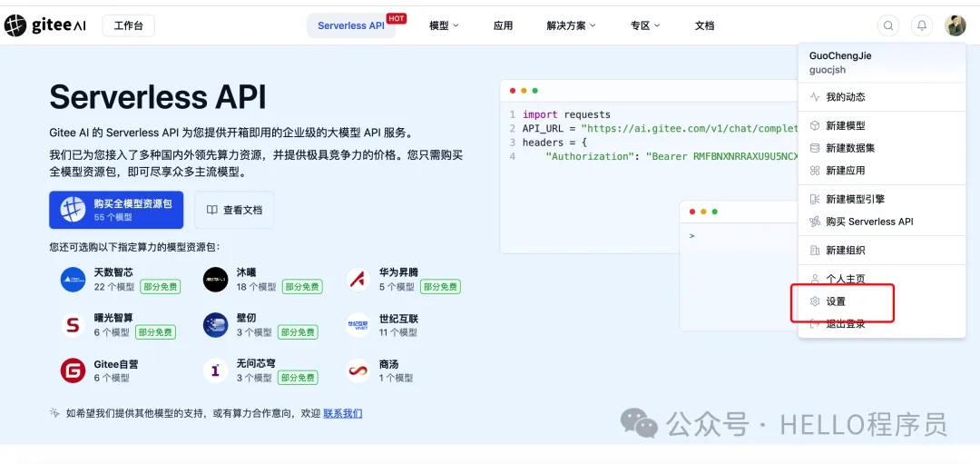Choose 新建应用 in user menu

pos(882,171)
